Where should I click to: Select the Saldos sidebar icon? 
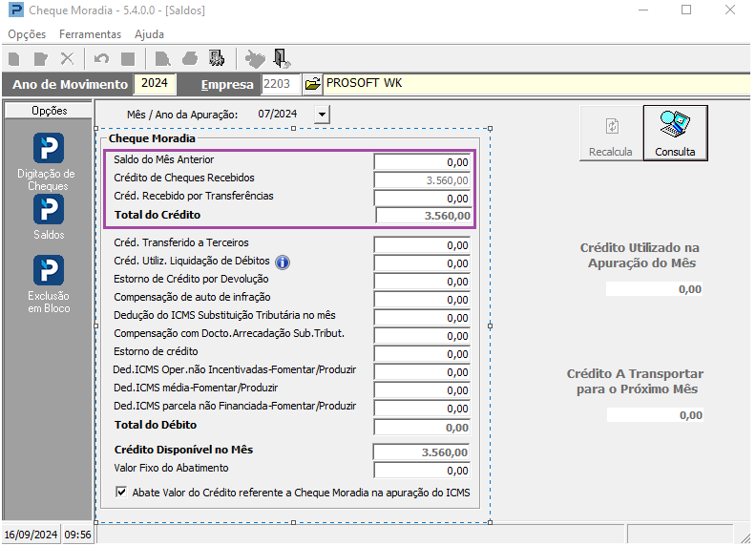49,209
